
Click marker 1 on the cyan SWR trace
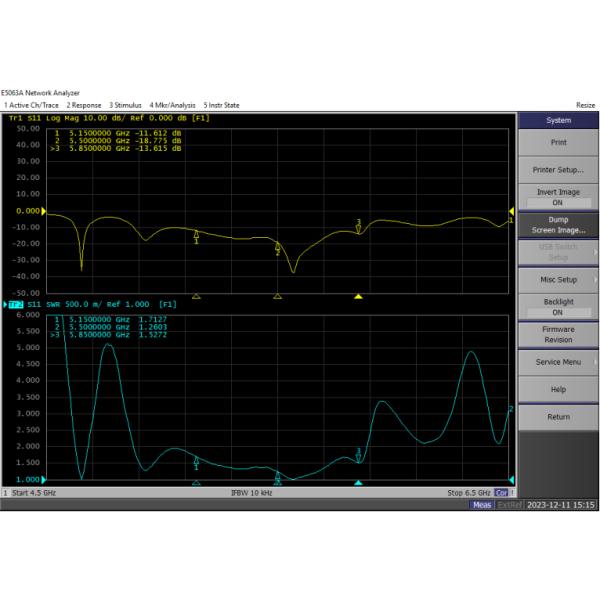click(196, 461)
